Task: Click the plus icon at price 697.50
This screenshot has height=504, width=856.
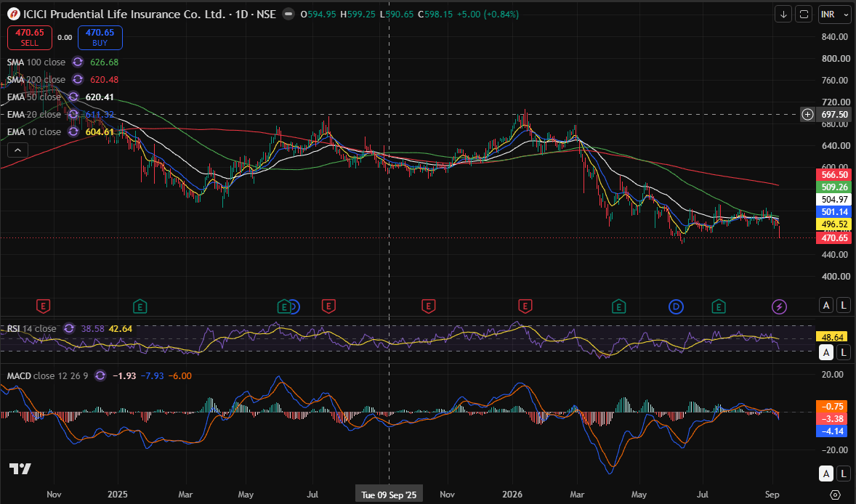Action: [807, 115]
